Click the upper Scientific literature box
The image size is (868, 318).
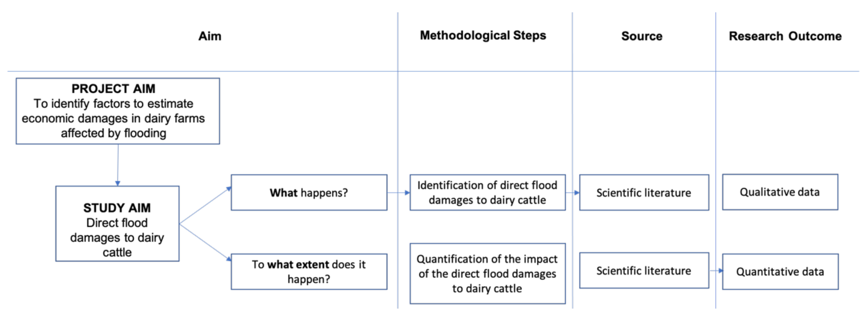click(x=644, y=192)
